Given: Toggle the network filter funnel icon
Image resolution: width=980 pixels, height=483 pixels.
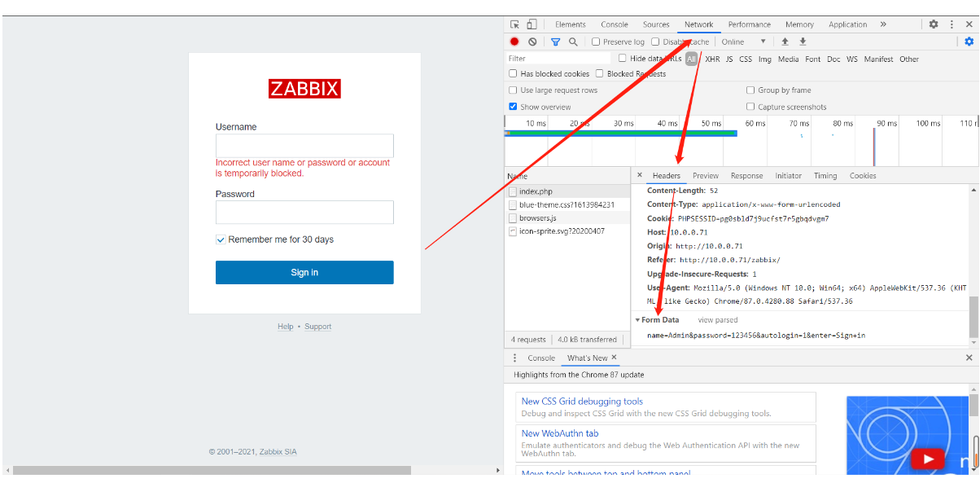Looking at the screenshot, I should click(556, 42).
